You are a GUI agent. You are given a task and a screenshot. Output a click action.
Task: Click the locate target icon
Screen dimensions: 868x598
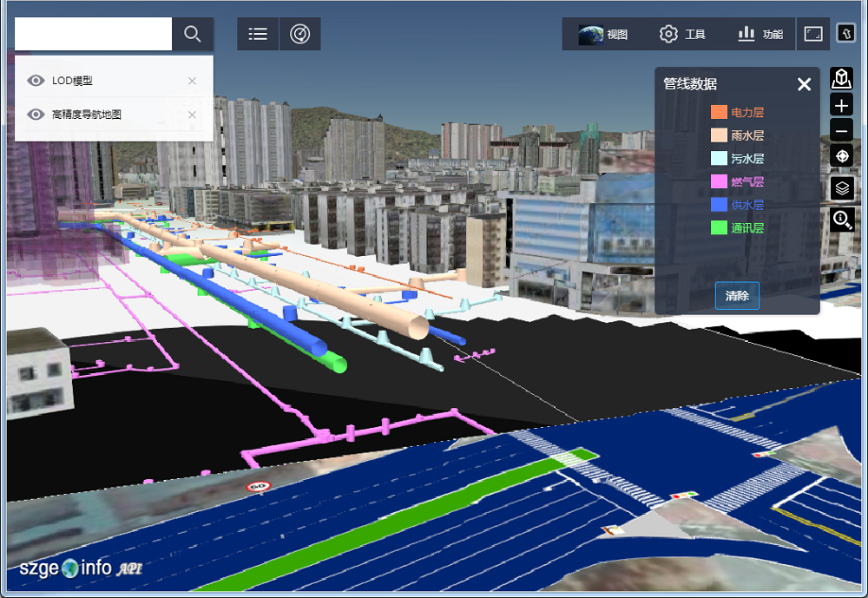pyautogui.click(x=841, y=156)
